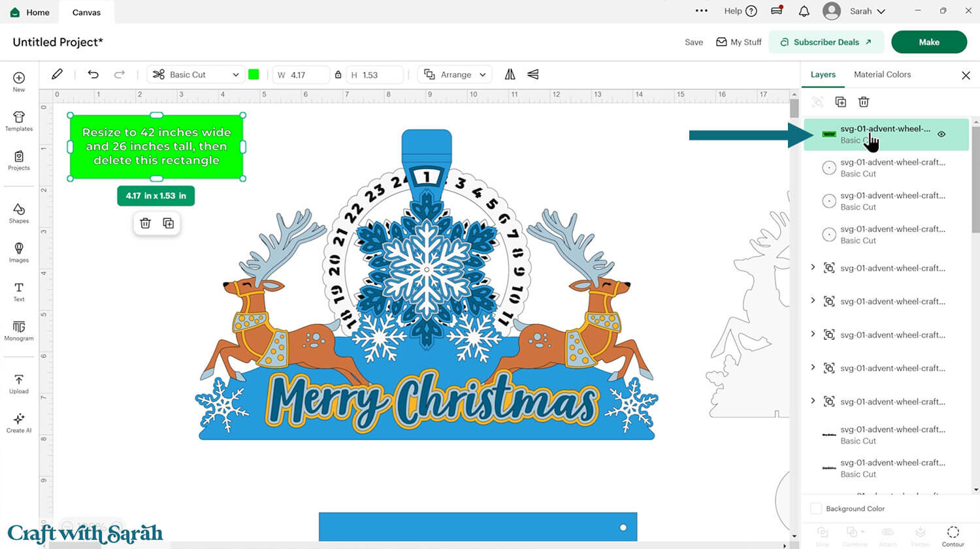Open the New project tool
980x549 pixels.
tap(19, 82)
